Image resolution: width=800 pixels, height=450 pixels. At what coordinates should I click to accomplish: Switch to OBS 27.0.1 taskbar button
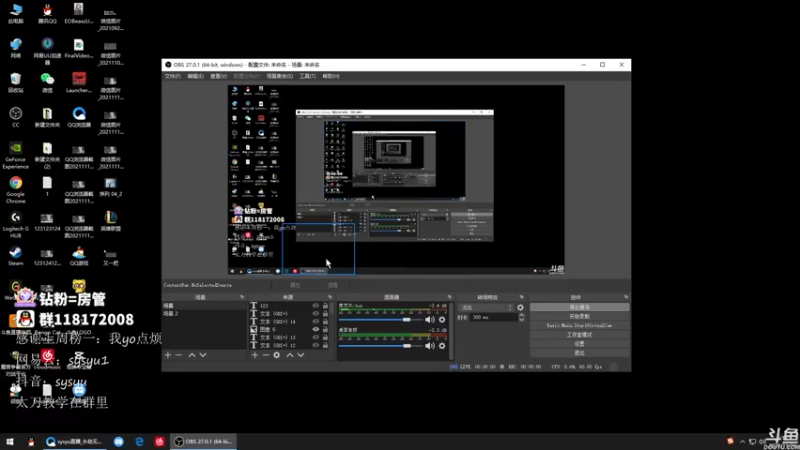pyautogui.click(x=203, y=441)
